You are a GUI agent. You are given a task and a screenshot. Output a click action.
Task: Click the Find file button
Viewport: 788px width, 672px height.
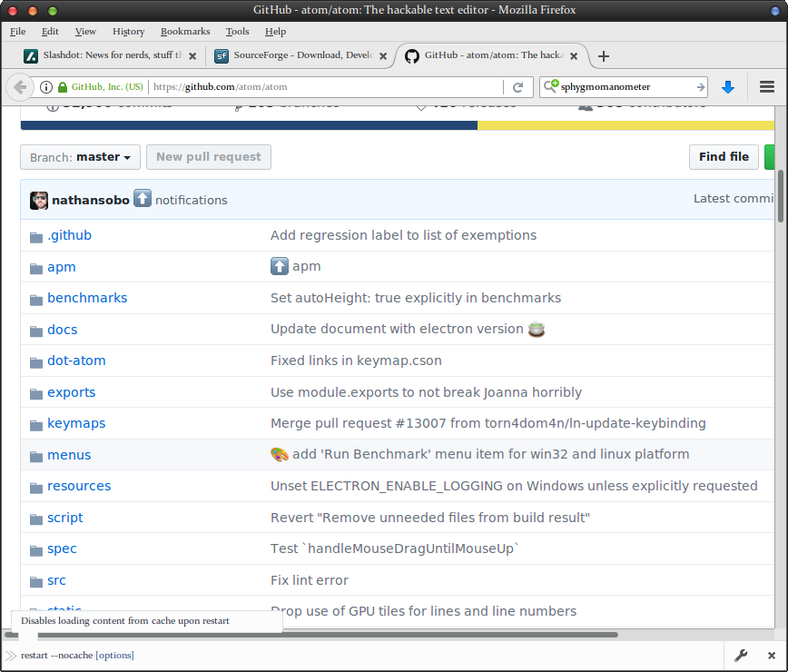pyautogui.click(x=724, y=157)
